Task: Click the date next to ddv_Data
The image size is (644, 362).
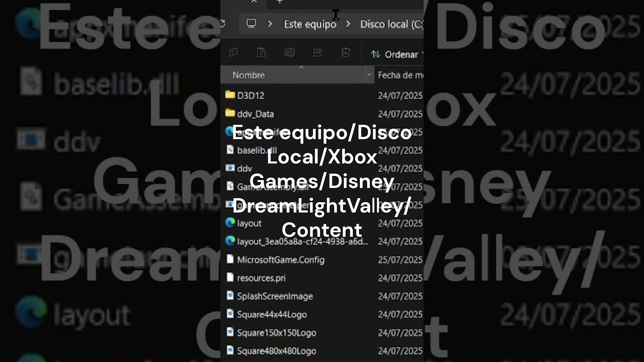Action: [400, 114]
